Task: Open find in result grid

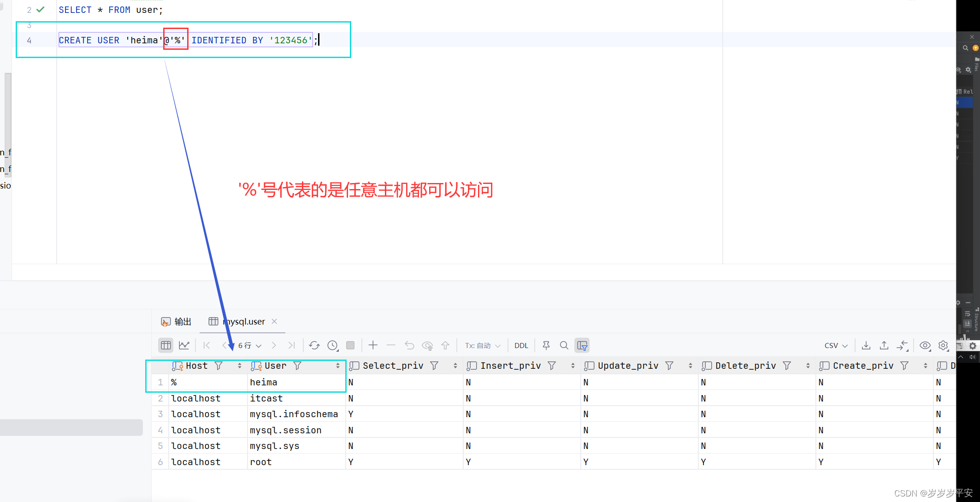Action: pos(564,345)
